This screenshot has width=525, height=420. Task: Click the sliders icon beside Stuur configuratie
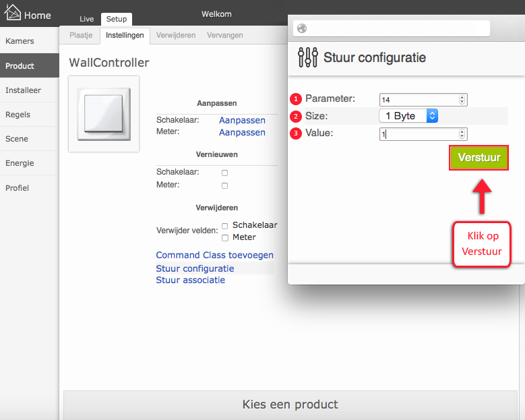(308, 57)
